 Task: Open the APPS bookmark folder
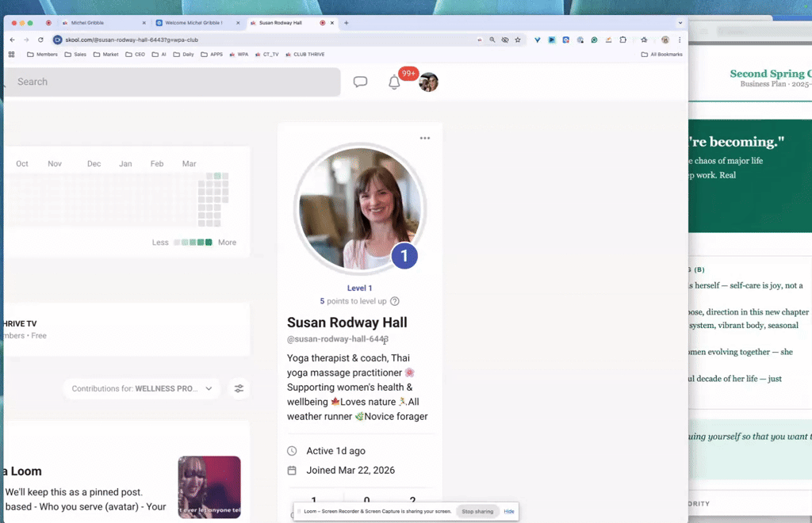click(212, 55)
